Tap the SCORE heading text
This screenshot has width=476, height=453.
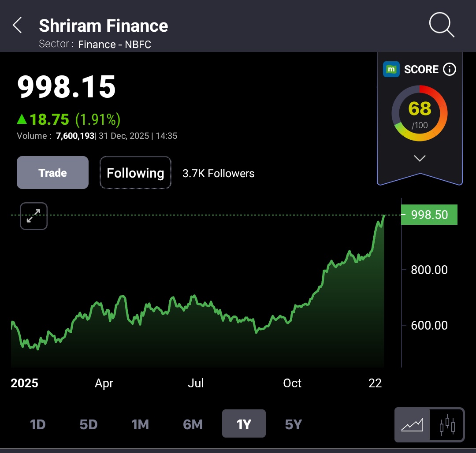coord(421,69)
